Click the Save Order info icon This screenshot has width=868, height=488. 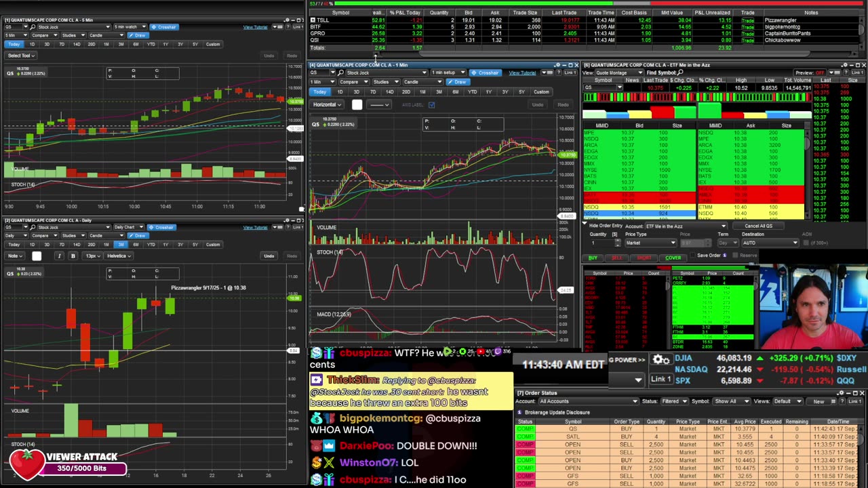coord(724,255)
